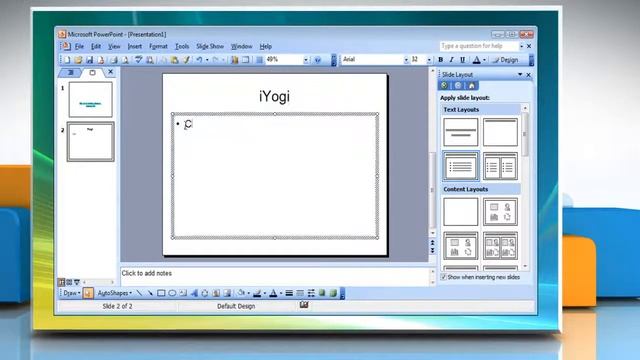640x360 pixels.
Task: Click the Line Color icon
Action: point(257,293)
